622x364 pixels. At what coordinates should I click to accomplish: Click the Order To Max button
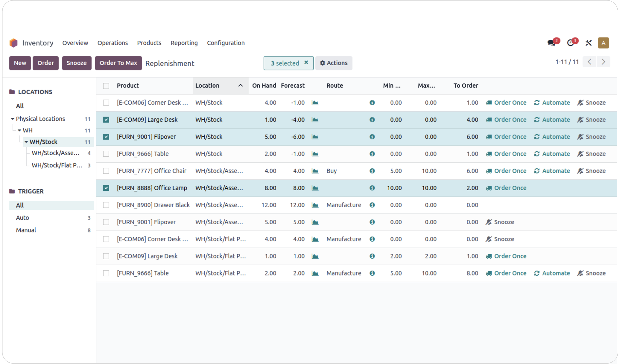tap(118, 63)
